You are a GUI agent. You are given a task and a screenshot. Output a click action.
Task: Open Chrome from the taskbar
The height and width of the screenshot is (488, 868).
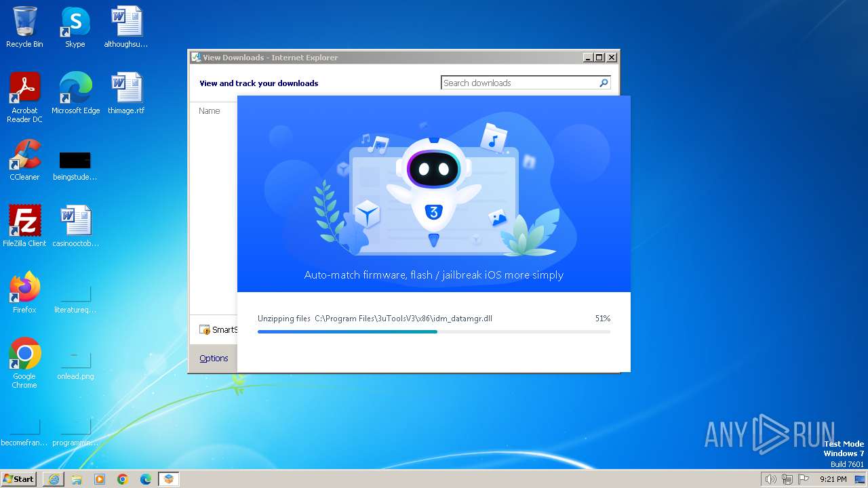click(123, 479)
